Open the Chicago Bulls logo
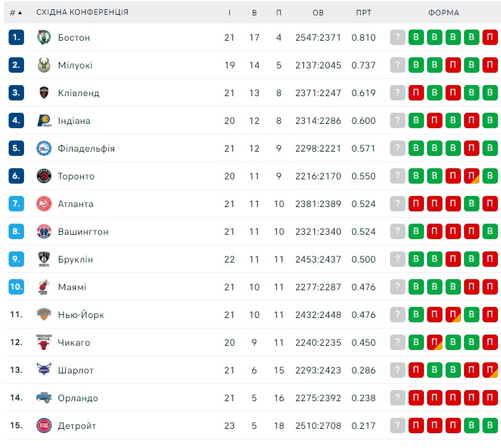501x448 pixels. click(44, 342)
